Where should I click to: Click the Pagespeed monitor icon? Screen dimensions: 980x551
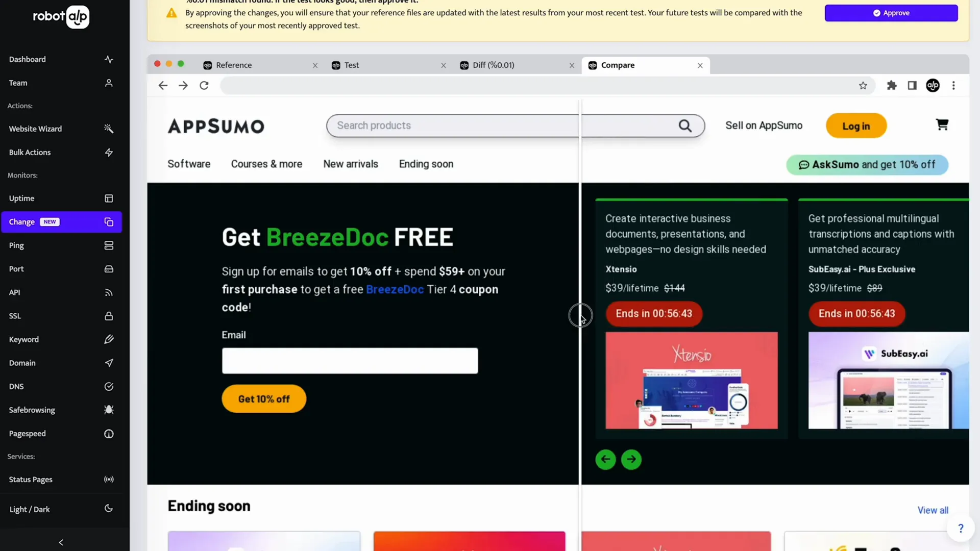pos(109,433)
